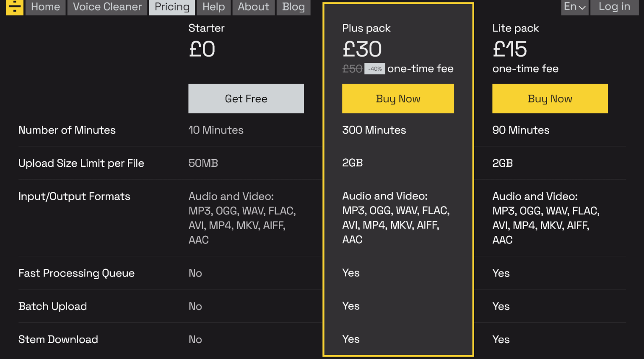Click Buy Now for the Lite pack

pyautogui.click(x=550, y=98)
